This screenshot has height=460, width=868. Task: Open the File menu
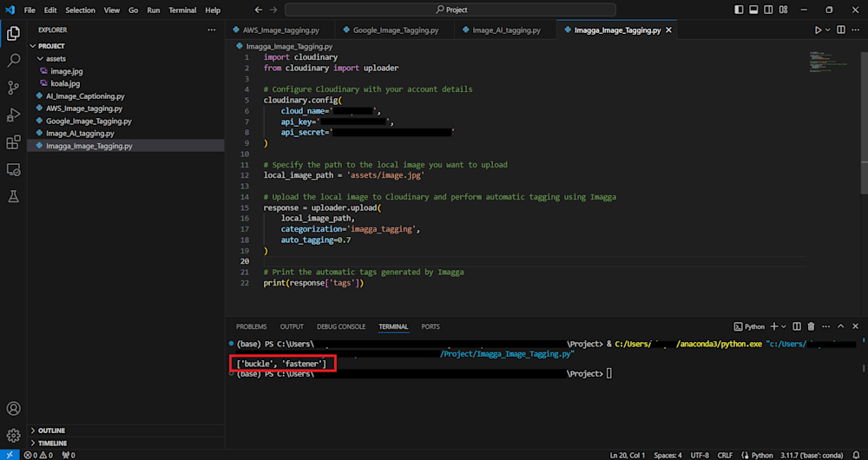30,10
